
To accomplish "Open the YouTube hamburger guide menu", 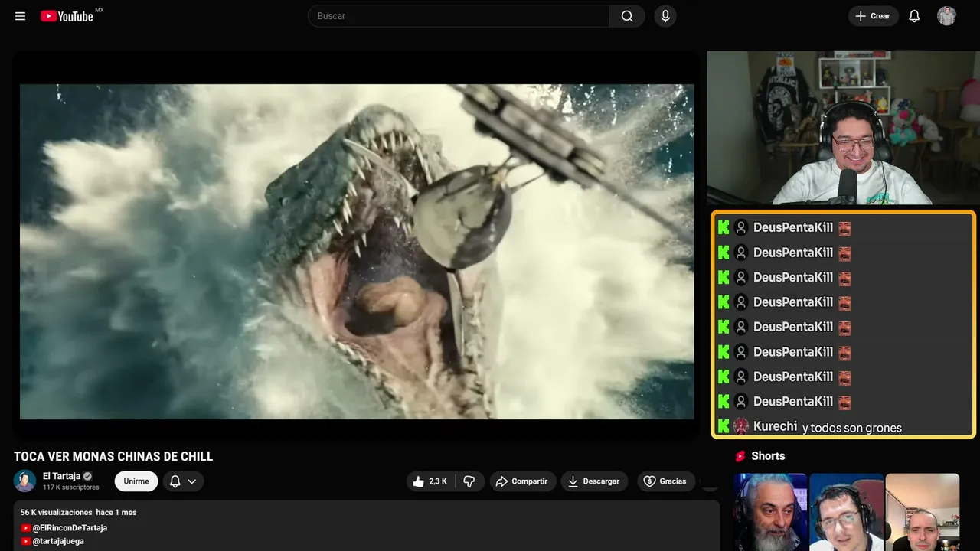I will pos(21,16).
